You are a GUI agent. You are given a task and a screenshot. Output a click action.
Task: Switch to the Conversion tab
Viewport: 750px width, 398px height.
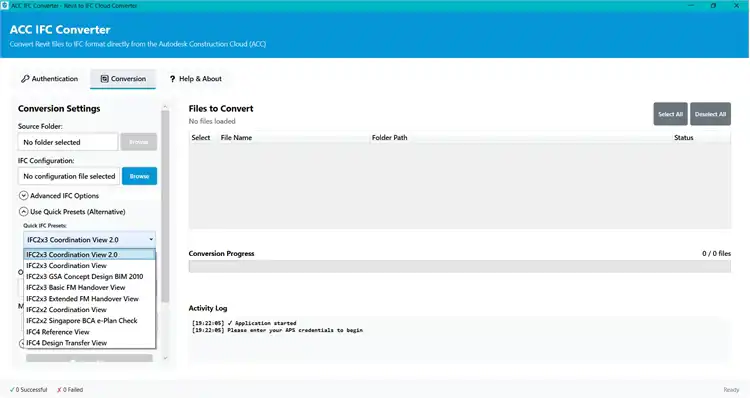(x=123, y=78)
